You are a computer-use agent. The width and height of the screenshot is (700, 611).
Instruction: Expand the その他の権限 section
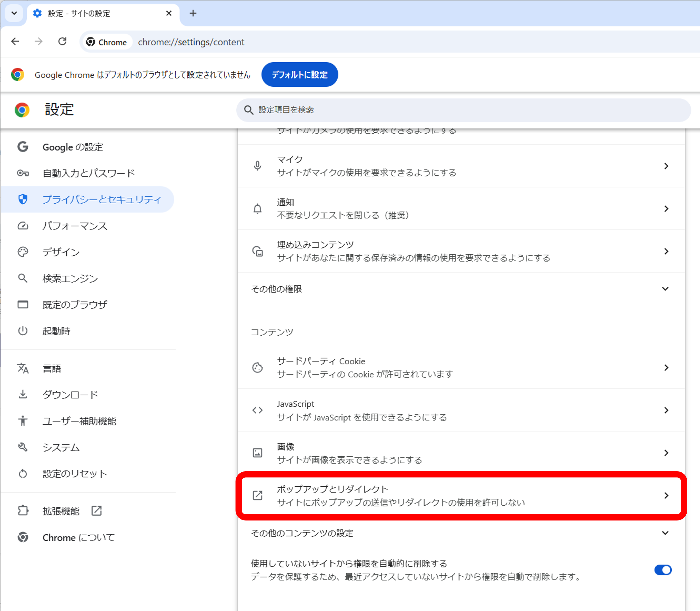click(x=665, y=288)
